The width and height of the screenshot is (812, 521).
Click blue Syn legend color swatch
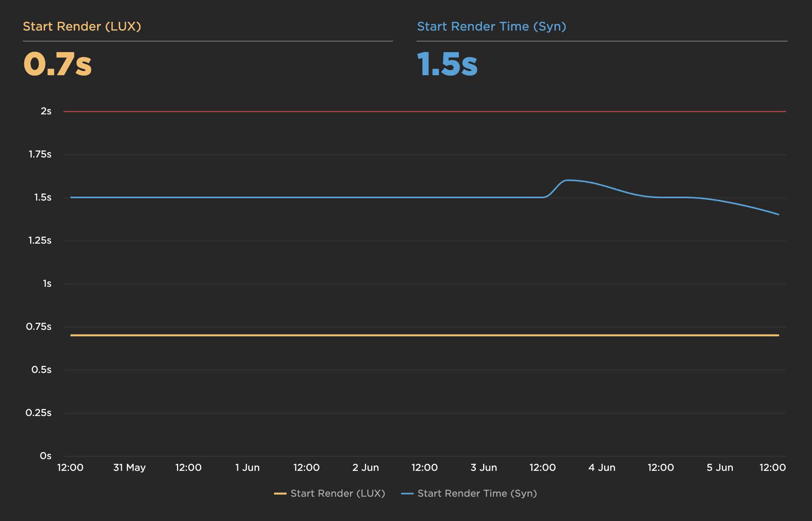[x=407, y=494]
